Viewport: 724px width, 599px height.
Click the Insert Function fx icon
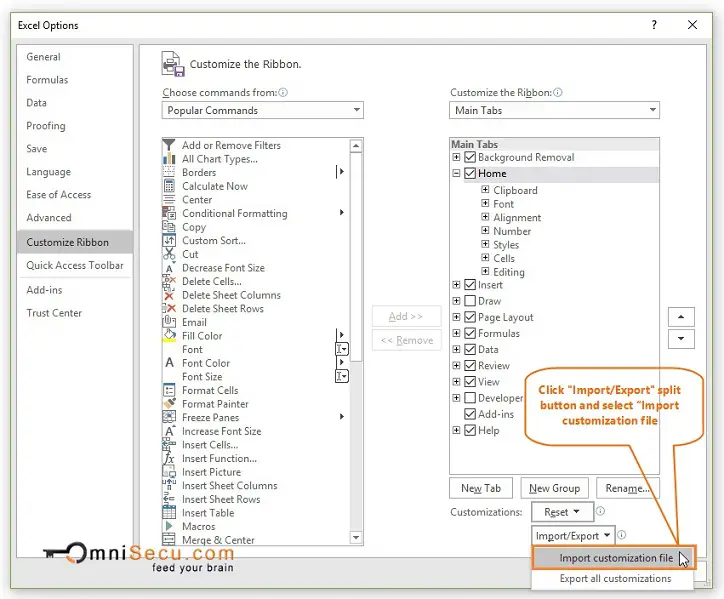point(169,458)
